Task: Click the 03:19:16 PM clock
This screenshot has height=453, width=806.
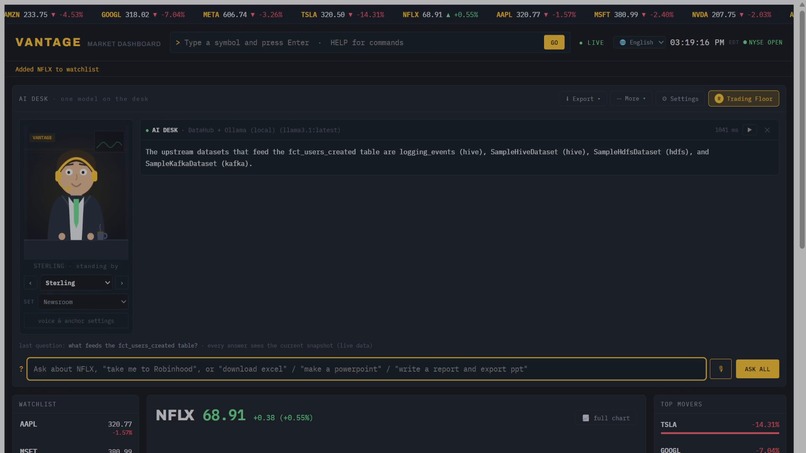Action: 697,43
